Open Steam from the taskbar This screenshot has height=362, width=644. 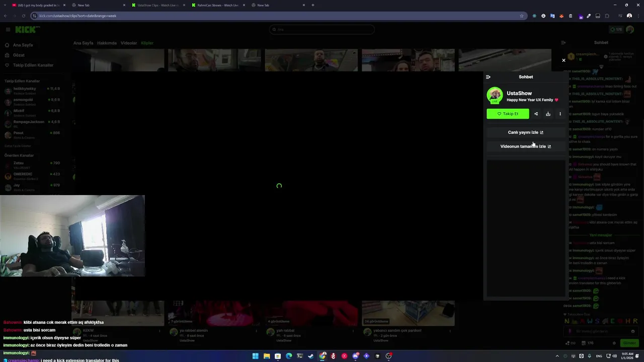[311, 356]
